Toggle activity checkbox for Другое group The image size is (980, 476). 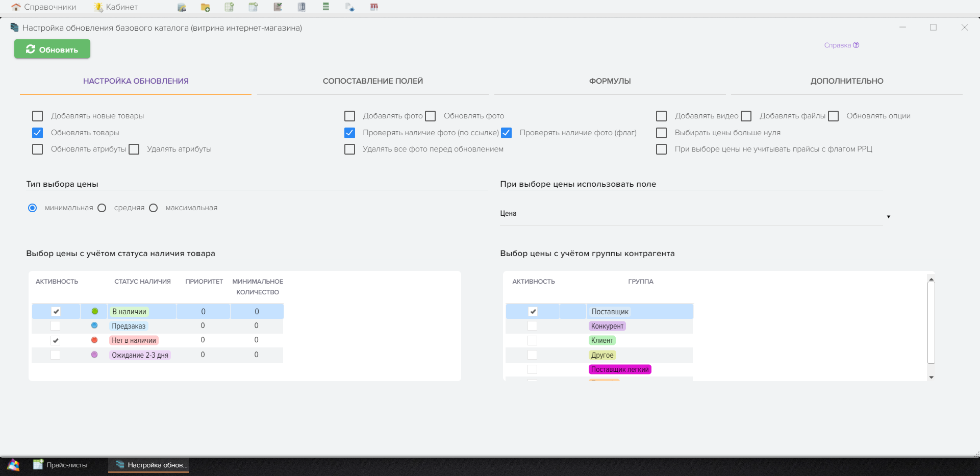pyautogui.click(x=533, y=355)
